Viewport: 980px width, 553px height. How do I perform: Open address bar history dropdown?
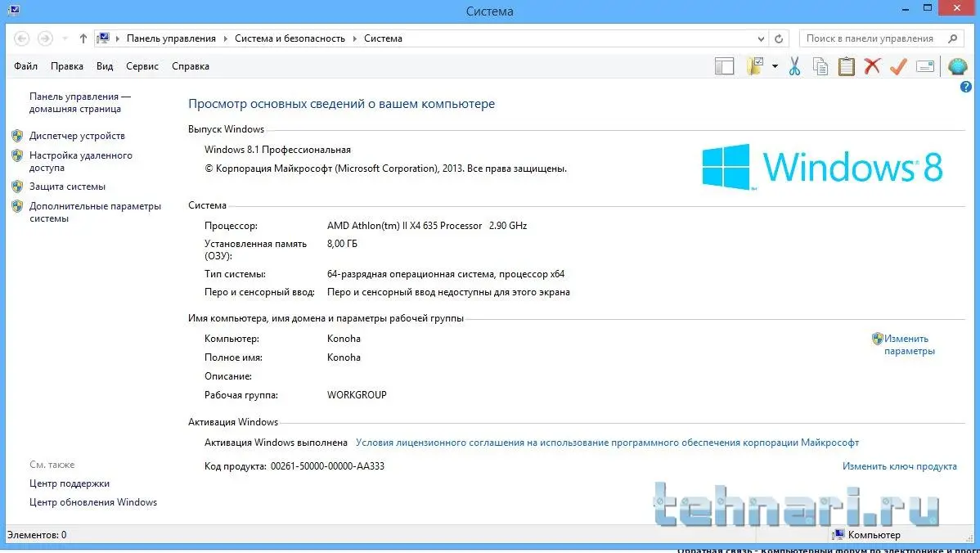tap(761, 38)
